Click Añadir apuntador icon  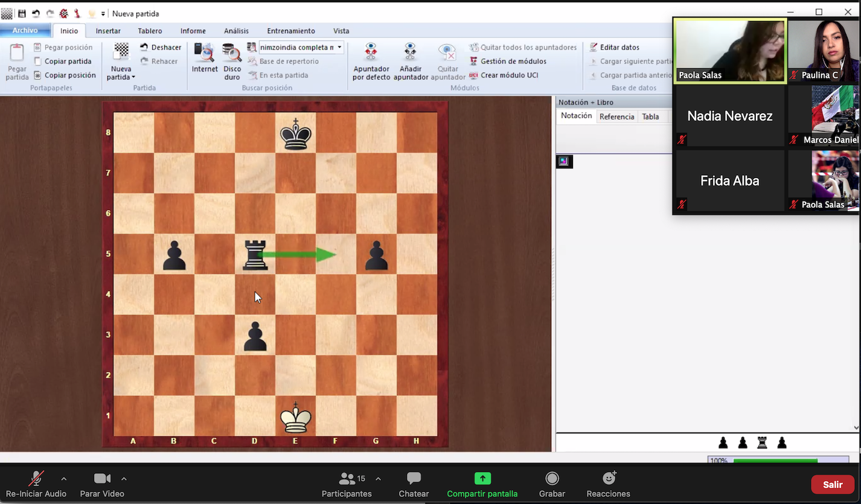click(411, 53)
